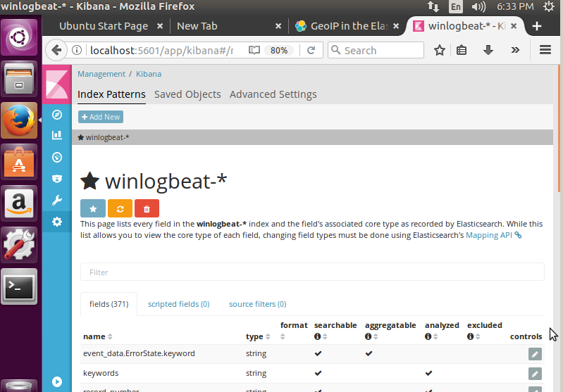This screenshot has height=392, width=563.
Task: Open a new Firefox tab plus icon
Action: coord(537,26)
